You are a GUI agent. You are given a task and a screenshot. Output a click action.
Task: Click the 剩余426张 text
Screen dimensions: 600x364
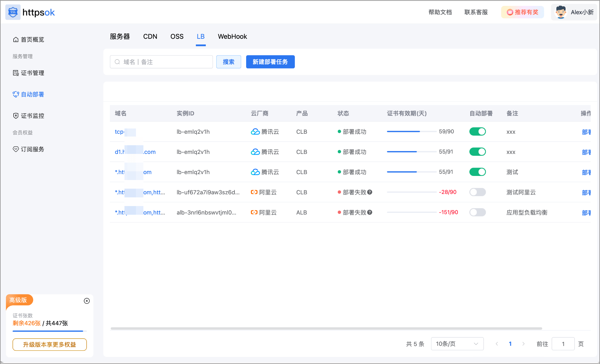click(27, 323)
